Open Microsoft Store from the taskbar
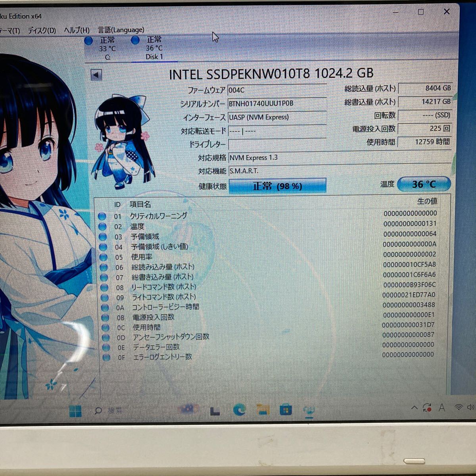The height and width of the screenshot is (476, 476). [286, 409]
